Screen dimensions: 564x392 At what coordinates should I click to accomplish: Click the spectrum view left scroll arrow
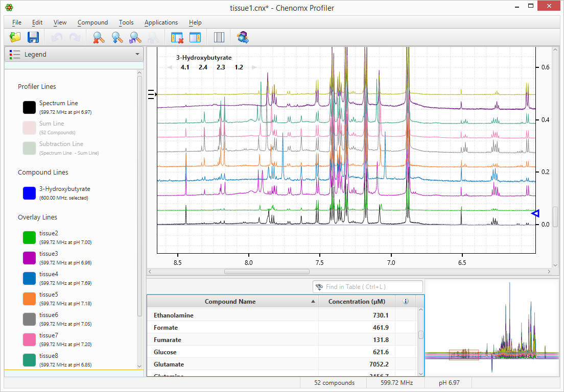point(150,272)
